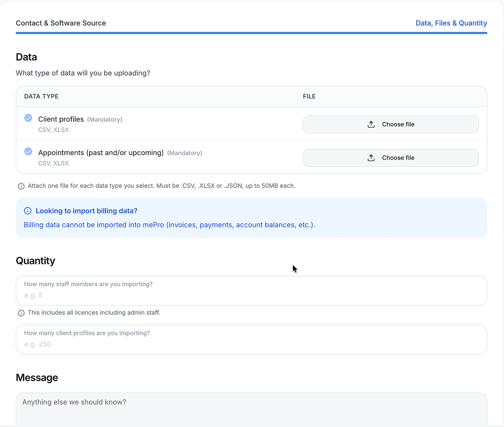The image size is (504, 427).
Task: Click the 'Client profiles' label text
Action: [61, 119]
